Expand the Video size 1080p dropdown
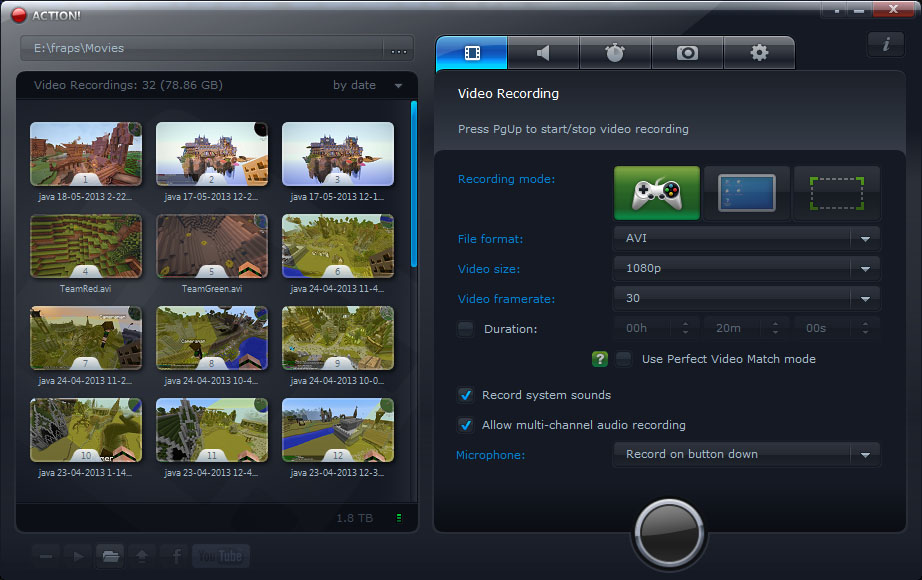922x580 pixels. coord(746,269)
